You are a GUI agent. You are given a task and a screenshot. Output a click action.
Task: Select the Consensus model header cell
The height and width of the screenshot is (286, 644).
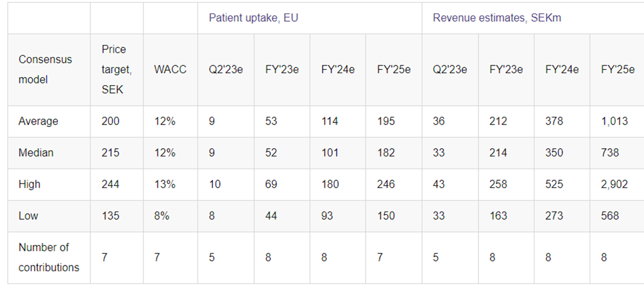coord(45,69)
